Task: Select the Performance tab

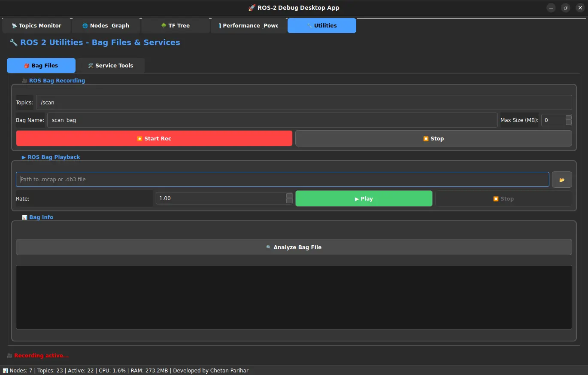Action: tap(248, 26)
